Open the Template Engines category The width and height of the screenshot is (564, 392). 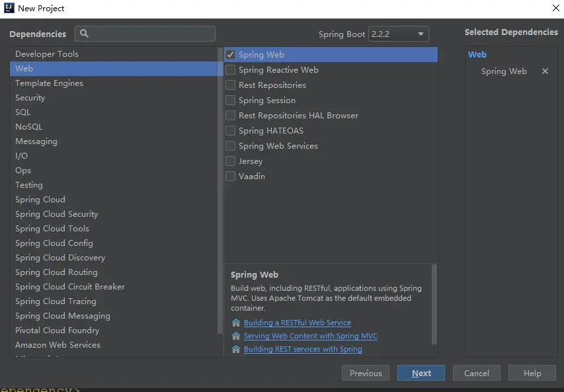(114, 83)
